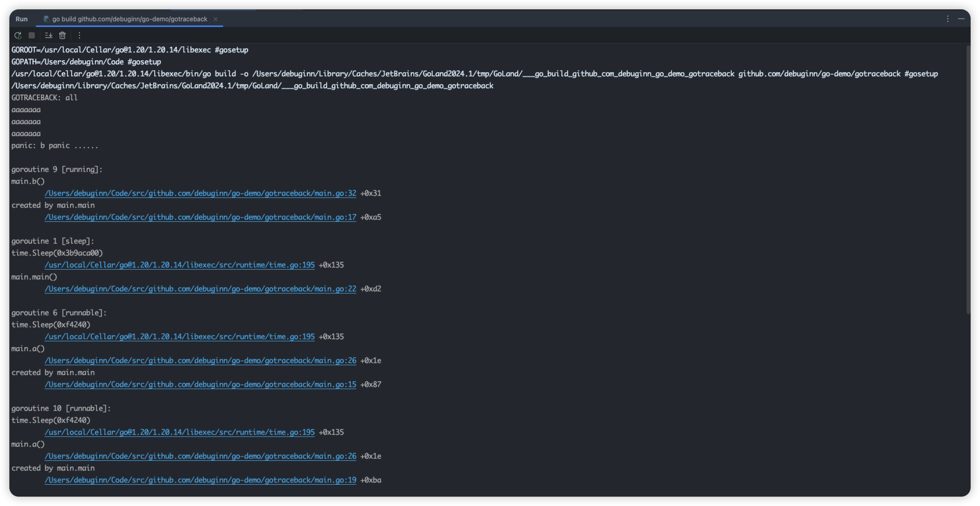Click the Rerun build icon
Viewport: 980px width, 506px height.
point(18,35)
